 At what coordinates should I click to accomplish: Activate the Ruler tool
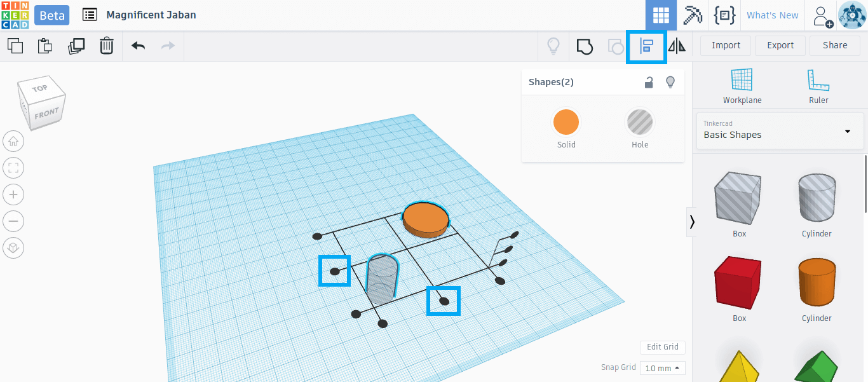tap(818, 86)
